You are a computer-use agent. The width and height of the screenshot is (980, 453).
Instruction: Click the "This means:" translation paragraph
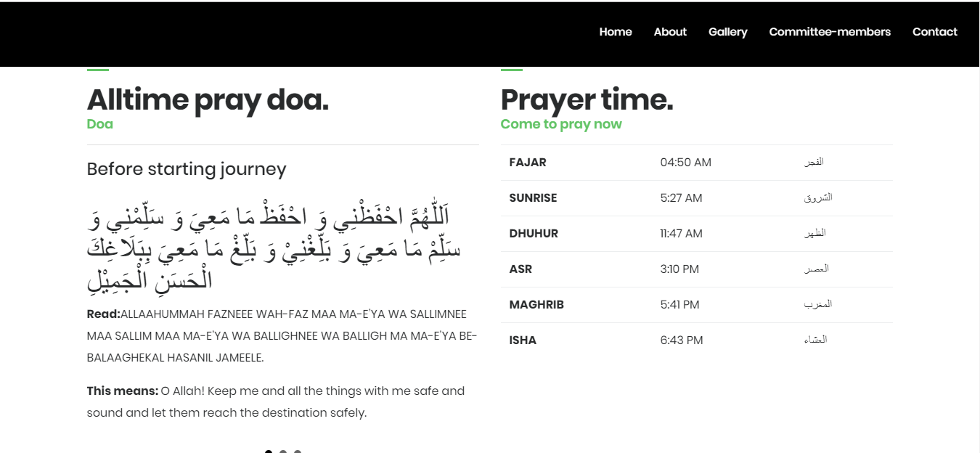pos(276,401)
